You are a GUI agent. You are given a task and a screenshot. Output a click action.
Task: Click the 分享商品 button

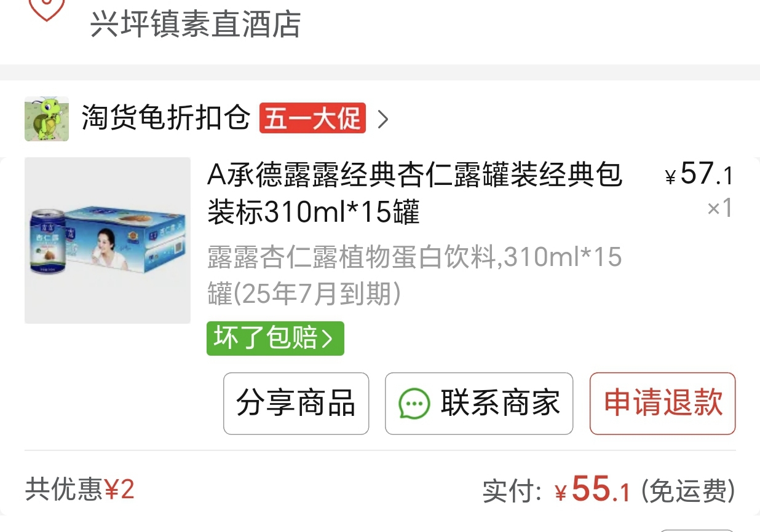pos(296,404)
